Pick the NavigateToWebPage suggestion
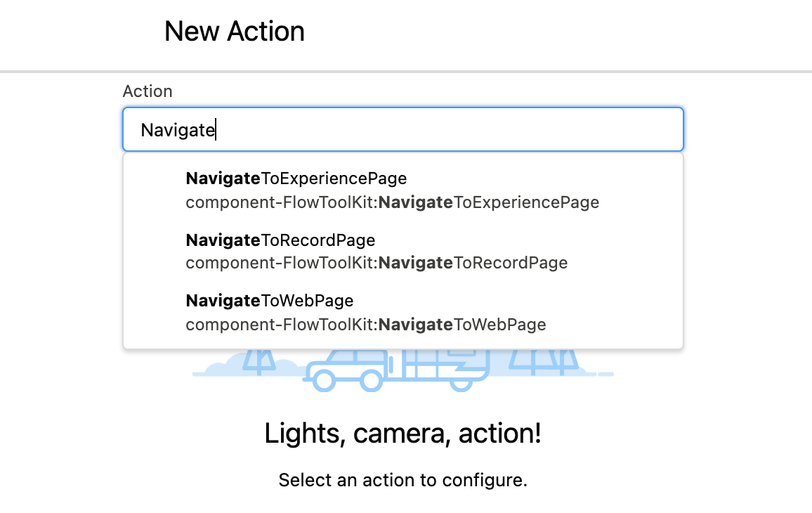This screenshot has height=513, width=812. [269, 301]
